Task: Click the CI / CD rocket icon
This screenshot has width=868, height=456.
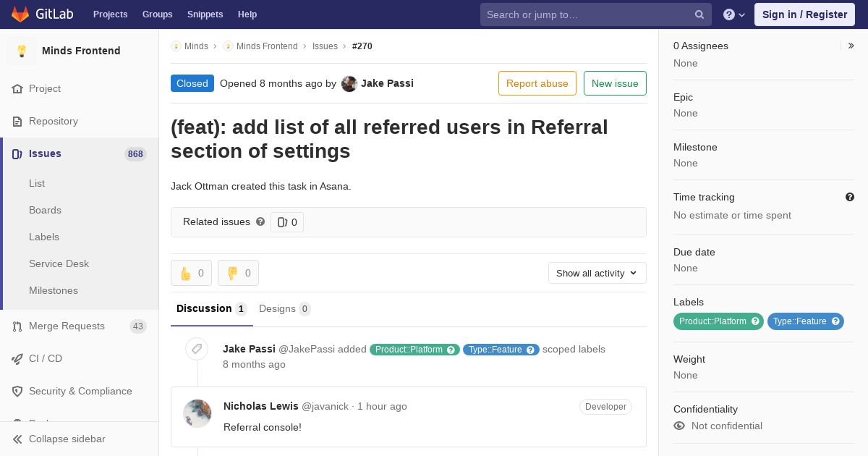Action: click(x=17, y=358)
